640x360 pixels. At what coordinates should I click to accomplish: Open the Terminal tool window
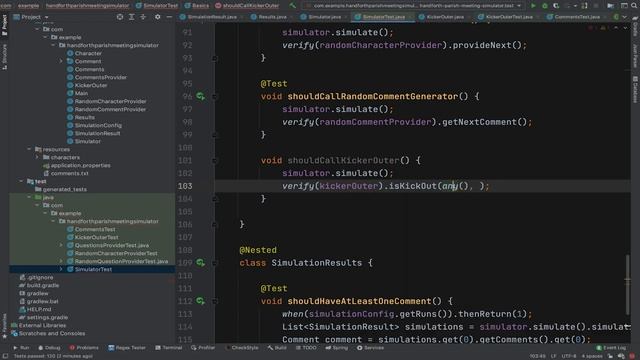tap(168, 348)
